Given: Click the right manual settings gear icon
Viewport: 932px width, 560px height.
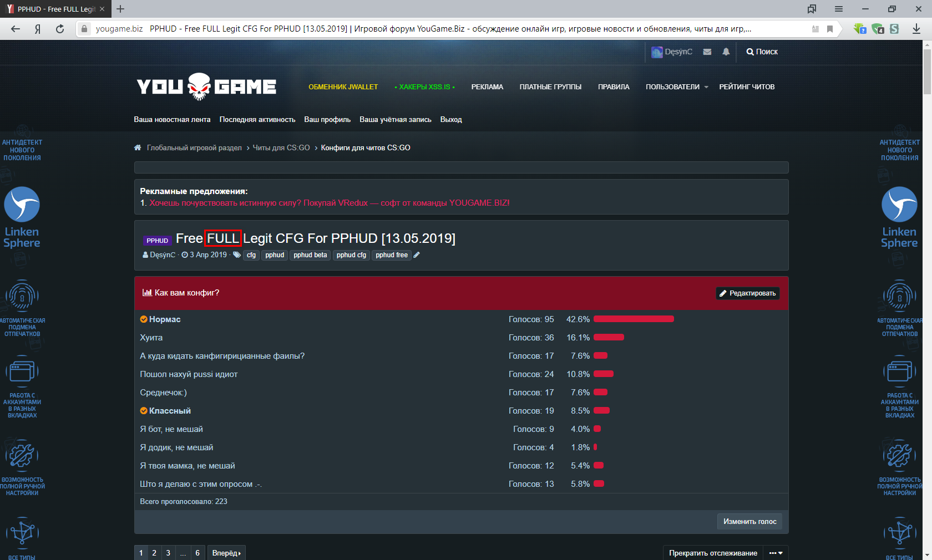Looking at the screenshot, I should coord(899,456).
